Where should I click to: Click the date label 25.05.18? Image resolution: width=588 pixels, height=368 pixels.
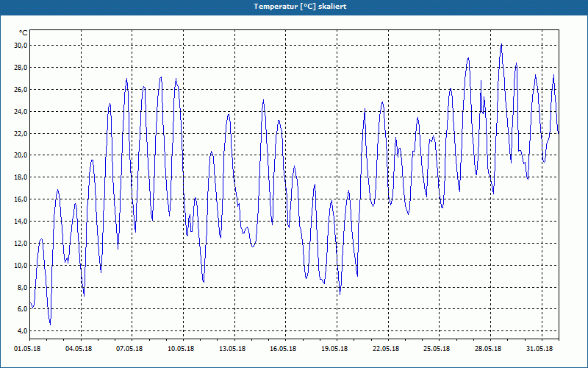click(437, 349)
